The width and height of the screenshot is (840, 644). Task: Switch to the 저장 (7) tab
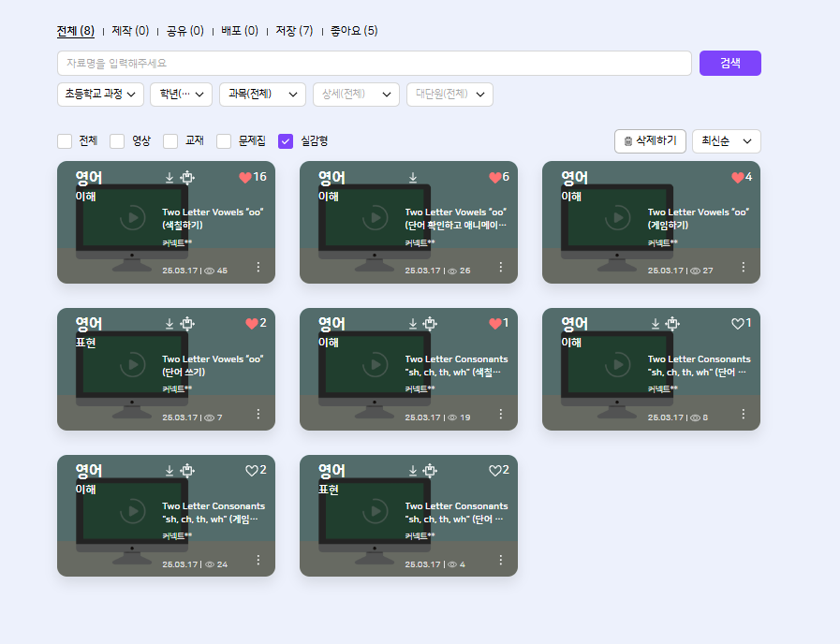click(294, 31)
